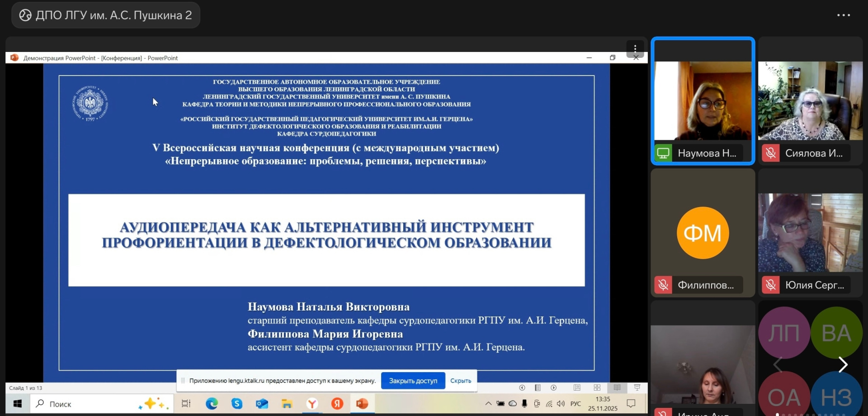Screen dimensions: 868x416
Task: Switch to Slide Sorter view
Action: (x=597, y=388)
